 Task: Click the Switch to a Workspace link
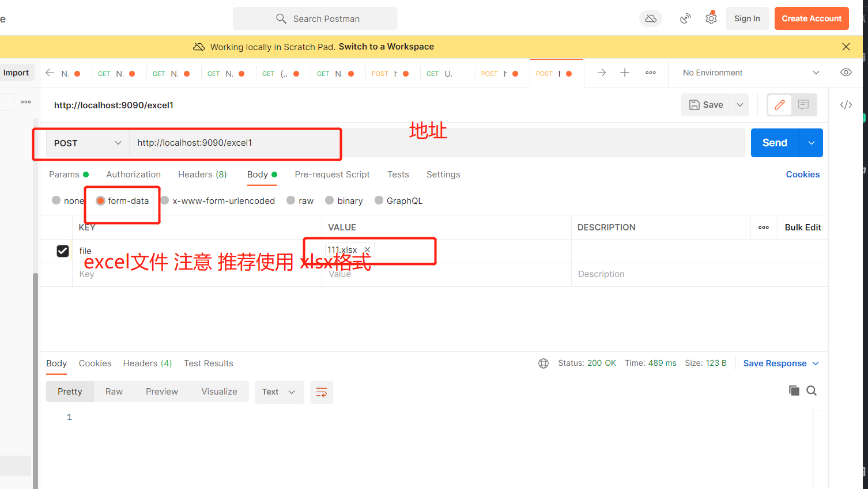pyautogui.click(x=386, y=47)
